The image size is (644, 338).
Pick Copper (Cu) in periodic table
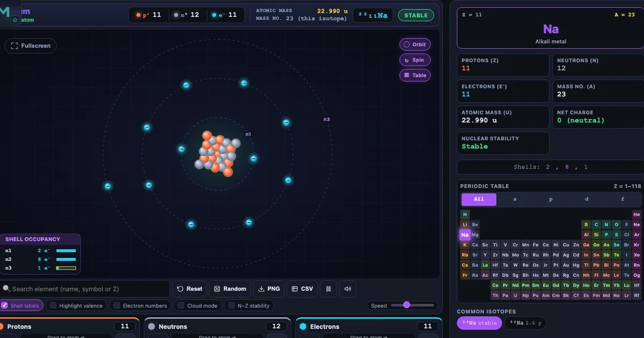coord(566,245)
